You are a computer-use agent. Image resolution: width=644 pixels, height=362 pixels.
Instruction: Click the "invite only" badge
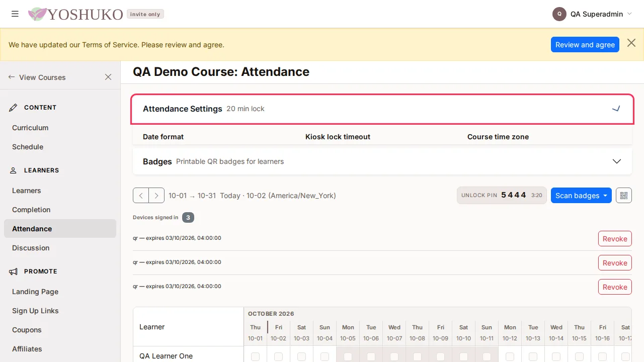coord(145,14)
